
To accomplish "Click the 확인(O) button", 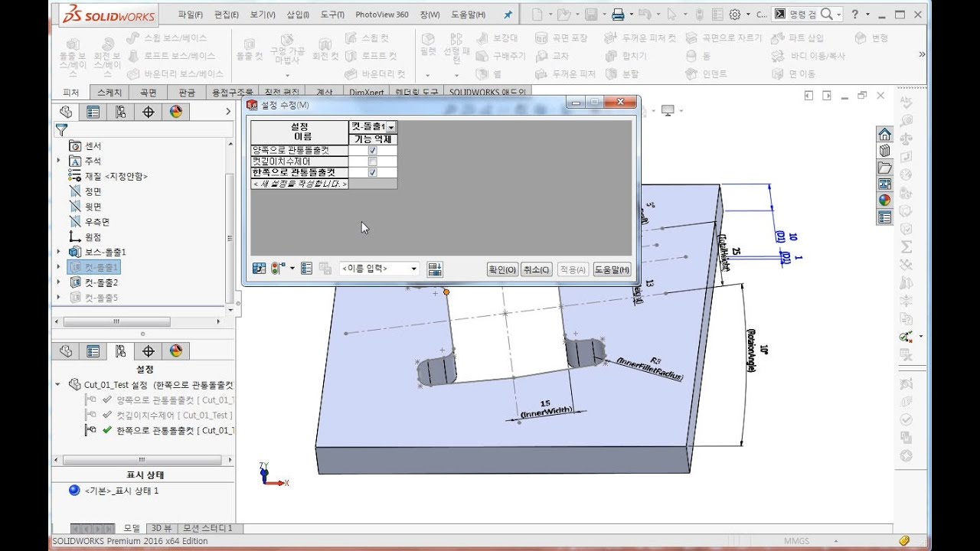I will 502,269.
